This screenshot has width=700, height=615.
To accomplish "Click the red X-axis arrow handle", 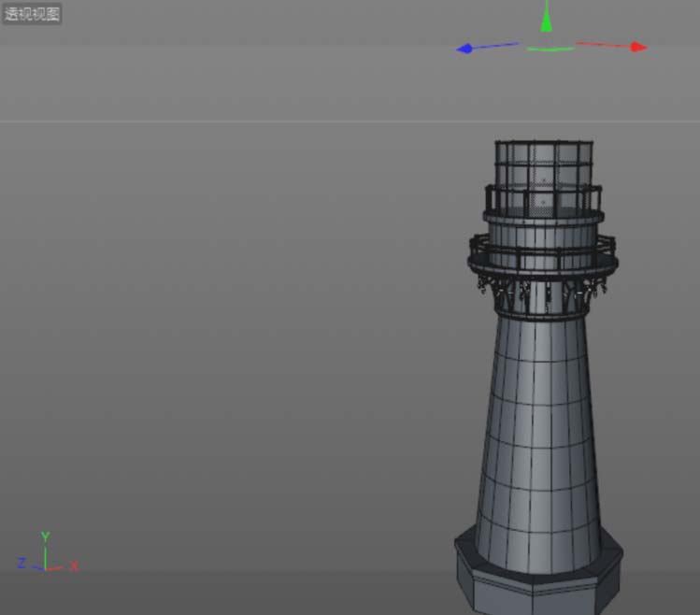I will pyautogui.click(x=639, y=47).
